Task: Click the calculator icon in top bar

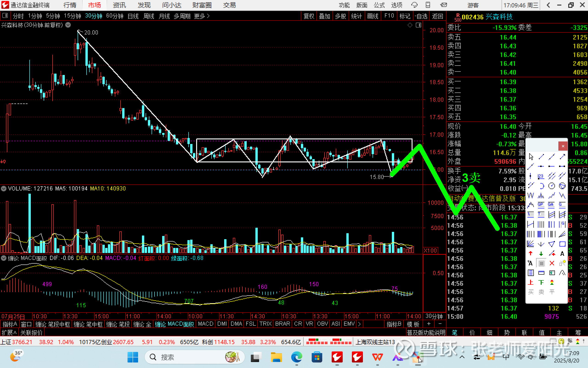Action: click(x=428, y=5)
